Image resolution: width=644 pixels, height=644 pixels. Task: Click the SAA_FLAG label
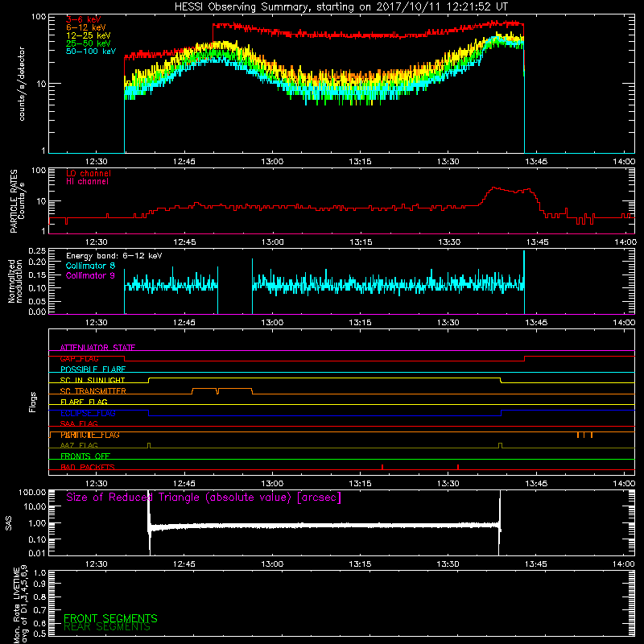point(79,423)
